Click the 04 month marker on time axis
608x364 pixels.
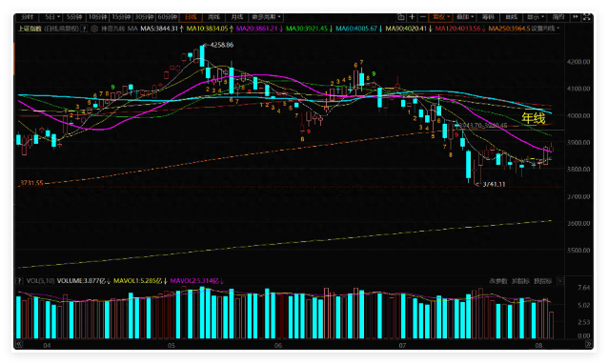pyautogui.click(x=47, y=345)
